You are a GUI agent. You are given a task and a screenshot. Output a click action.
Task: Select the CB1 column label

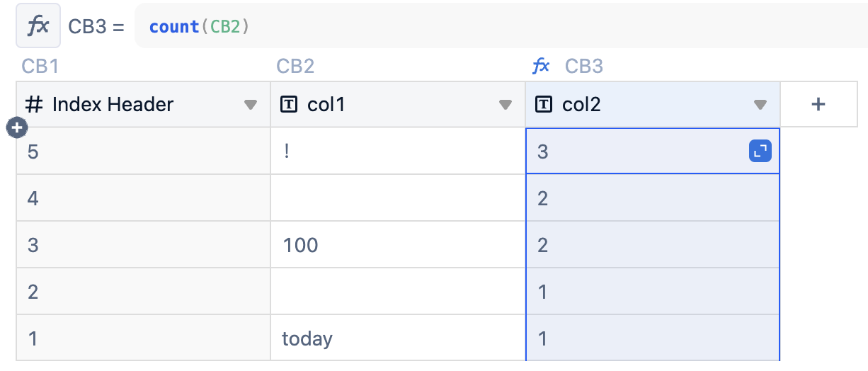40,67
